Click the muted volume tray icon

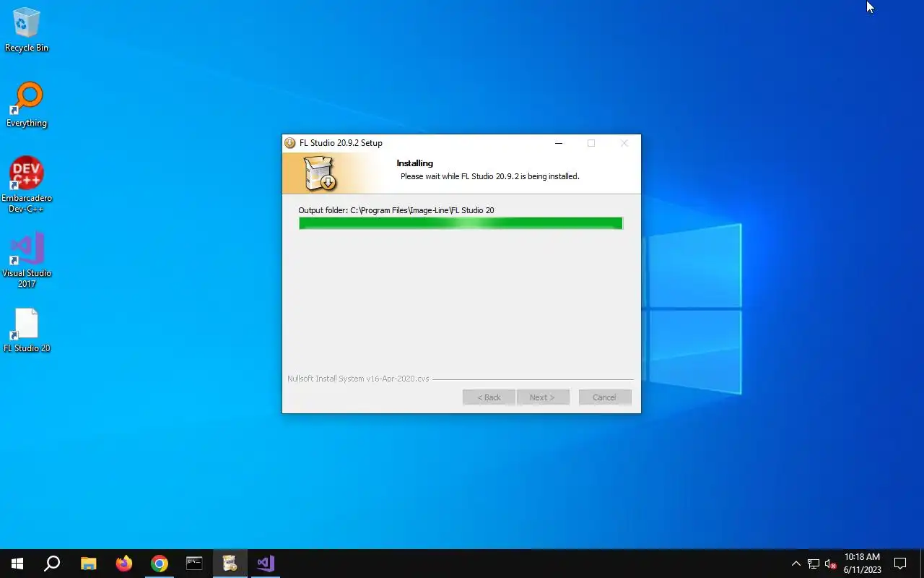click(x=831, y=564)
